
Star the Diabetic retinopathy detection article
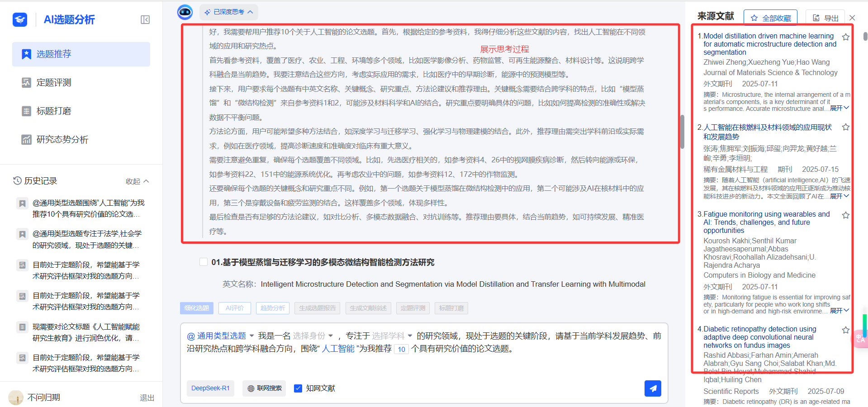[x=845, y=330]
